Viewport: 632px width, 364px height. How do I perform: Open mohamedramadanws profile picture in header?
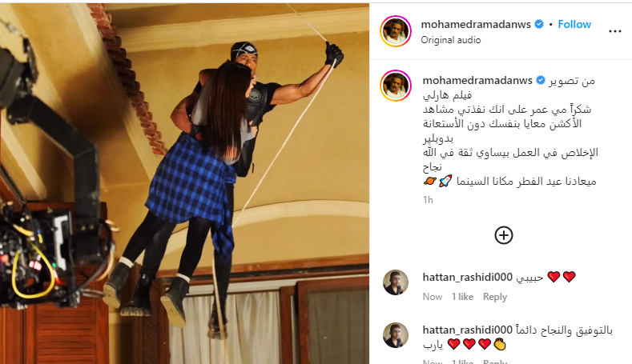coord(396,31)
